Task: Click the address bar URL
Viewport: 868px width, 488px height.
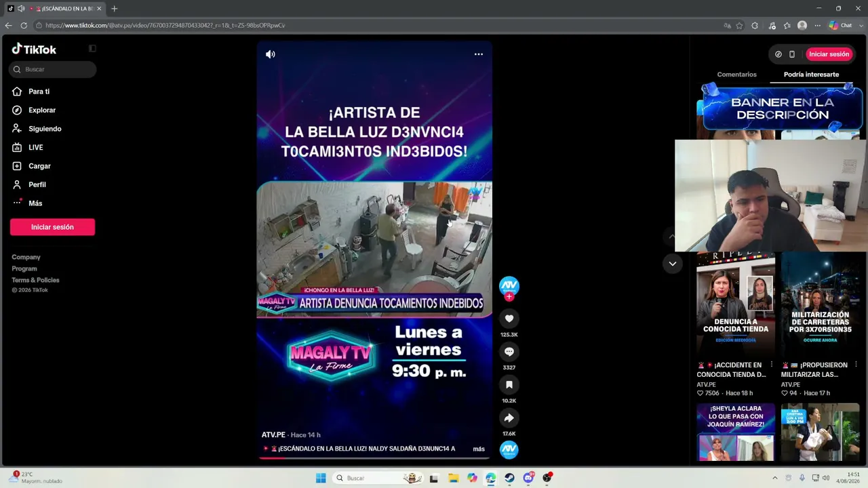Action: click(165, 25)
